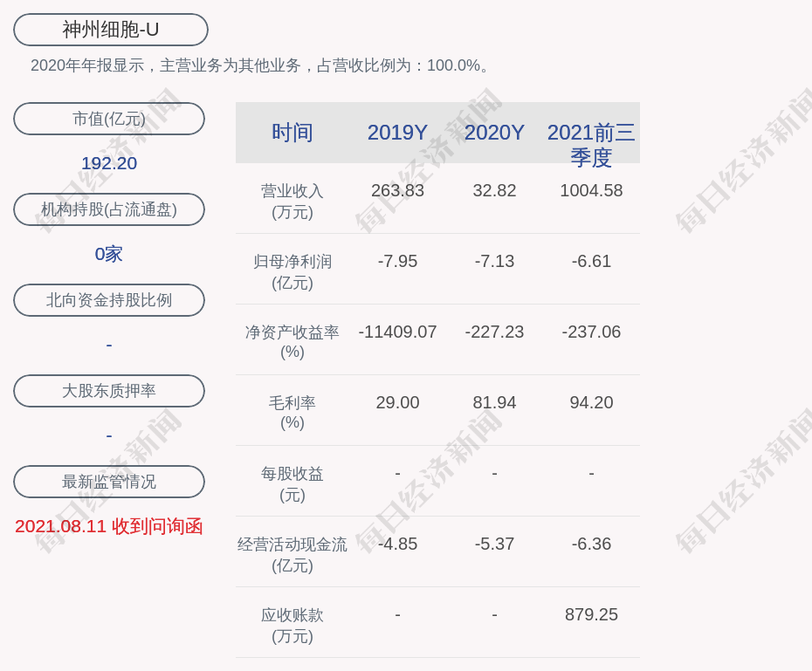Click the 机构持股(占流通盘) label pill

point(109,209)
